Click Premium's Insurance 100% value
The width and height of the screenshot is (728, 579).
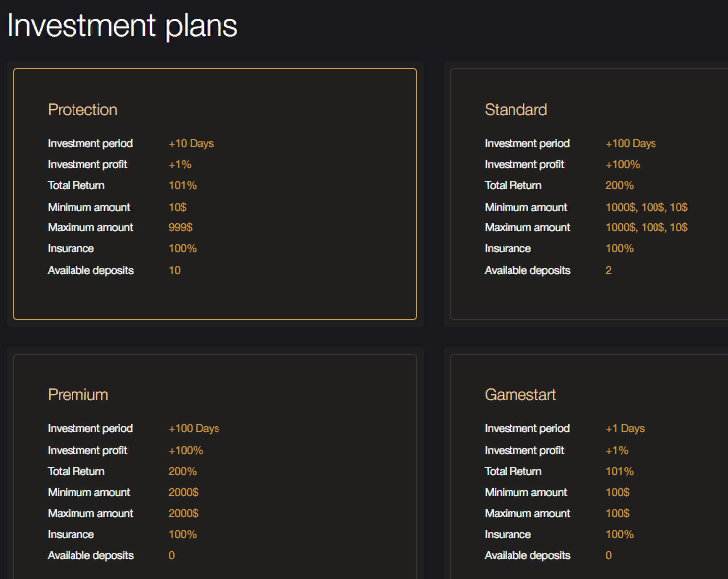point(183,535)
